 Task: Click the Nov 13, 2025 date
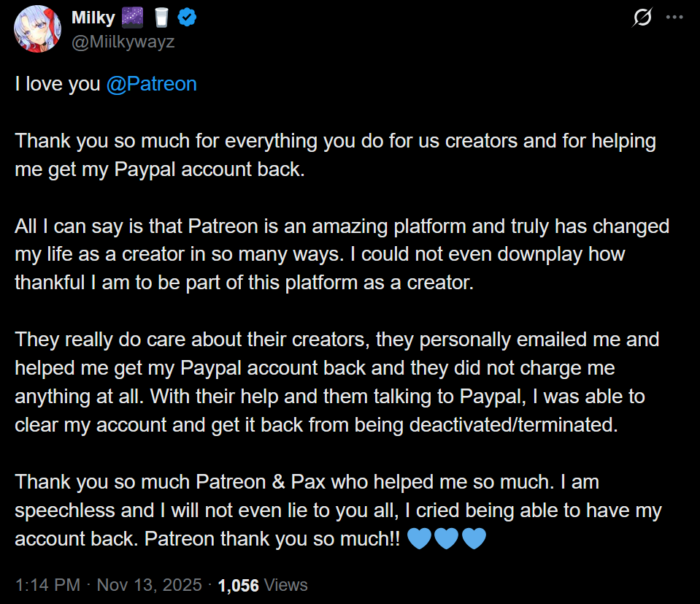pyautogui.click(x=150, y=585)
